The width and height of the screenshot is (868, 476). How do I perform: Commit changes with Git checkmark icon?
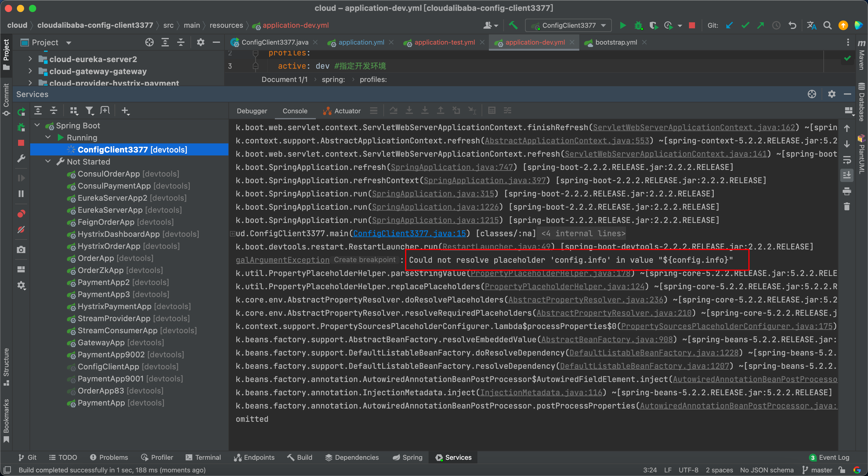pos(745,25)
